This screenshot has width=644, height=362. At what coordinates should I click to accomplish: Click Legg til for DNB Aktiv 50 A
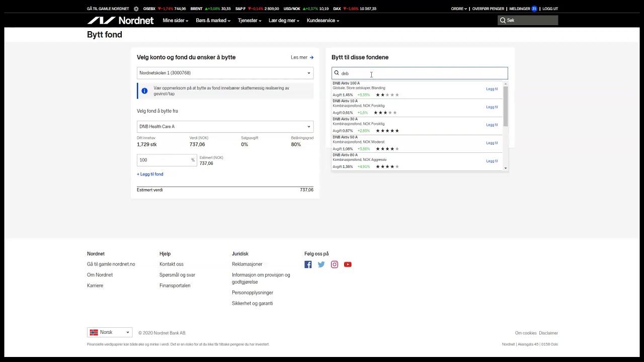[492, 143]
